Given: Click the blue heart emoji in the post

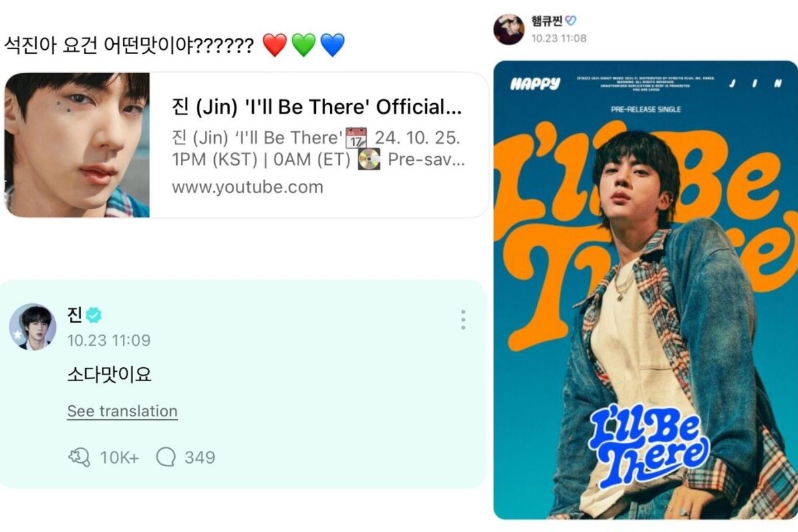Looking at the screenshot, I should point(332,45).
